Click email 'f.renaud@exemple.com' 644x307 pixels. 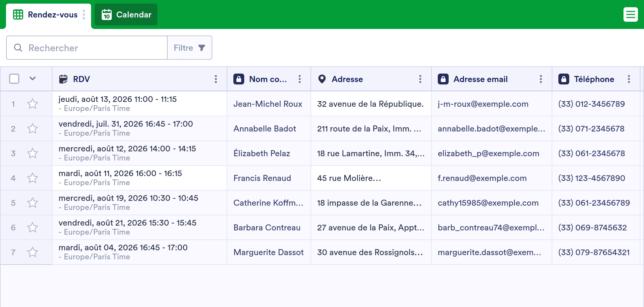[482, 178]
